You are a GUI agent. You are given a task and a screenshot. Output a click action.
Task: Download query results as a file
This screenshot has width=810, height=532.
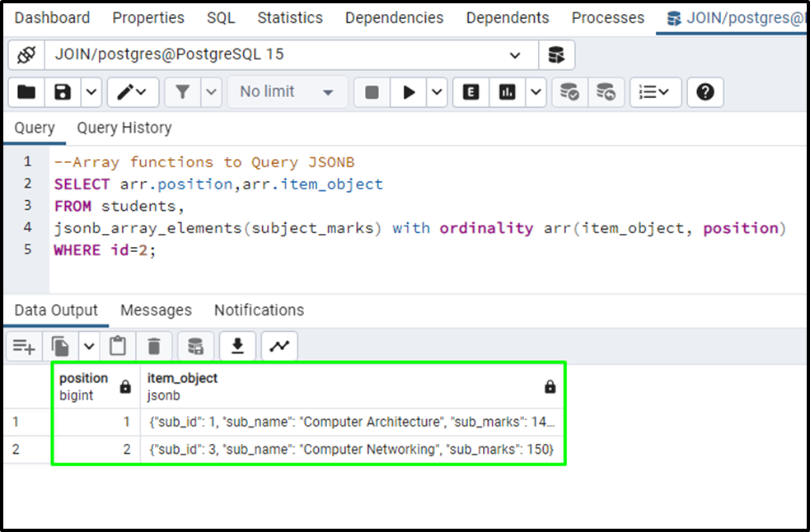(x=237, y=346)
